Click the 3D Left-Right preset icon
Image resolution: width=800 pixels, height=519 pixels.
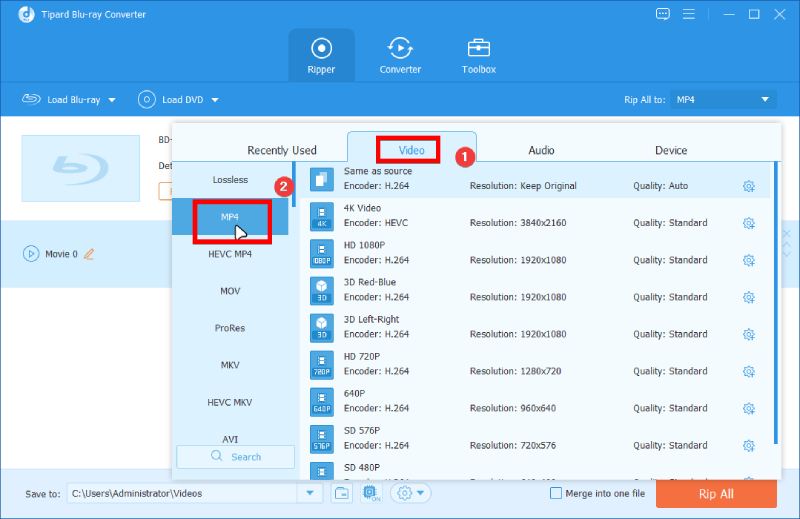point(321,328)
